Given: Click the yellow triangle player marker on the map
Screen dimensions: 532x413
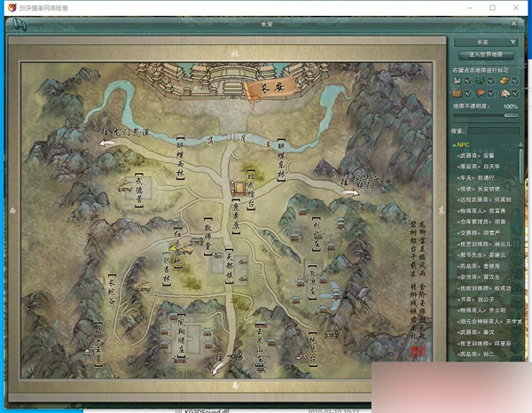Looking at the screenshot, I should click(173, 248).
